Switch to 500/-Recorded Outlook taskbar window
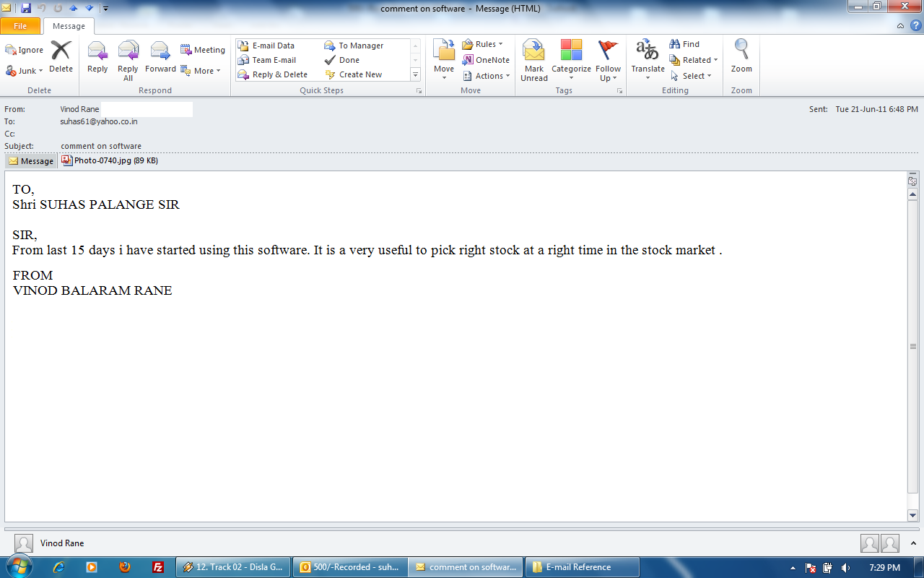The width and height of the screenshot is (924, 578). click(349, 567)
